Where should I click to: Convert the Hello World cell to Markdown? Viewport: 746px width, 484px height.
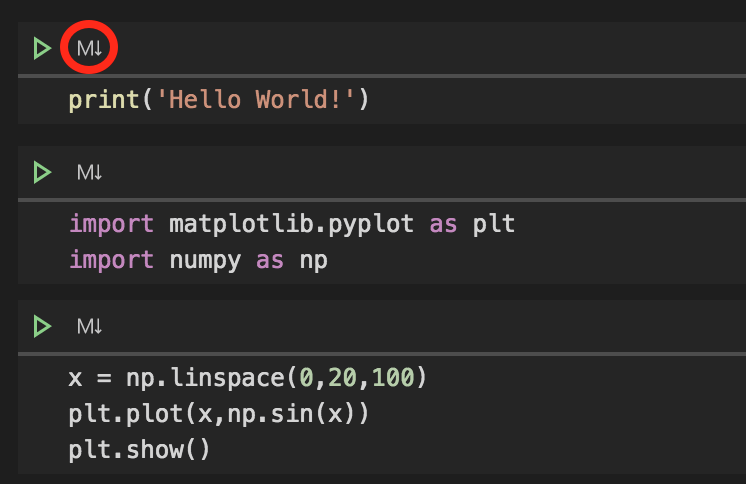(90, 48)
